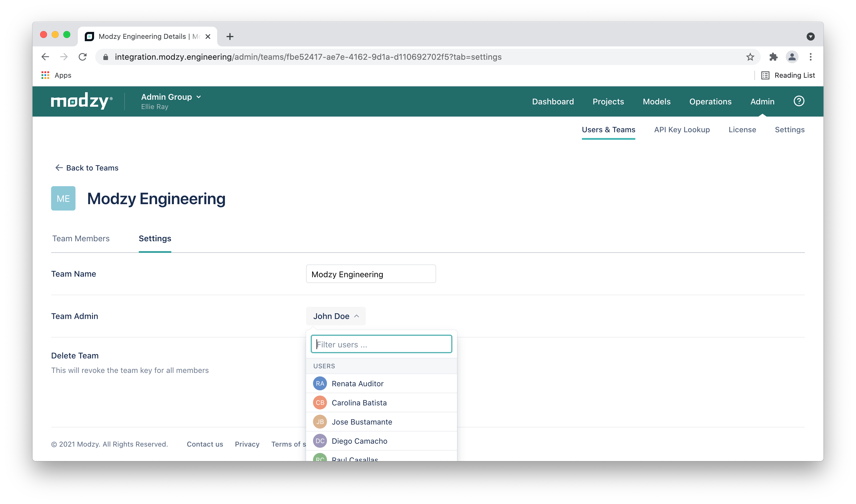Open the Reading List
This screenshot has height=504, width=856.
(788, 75)
